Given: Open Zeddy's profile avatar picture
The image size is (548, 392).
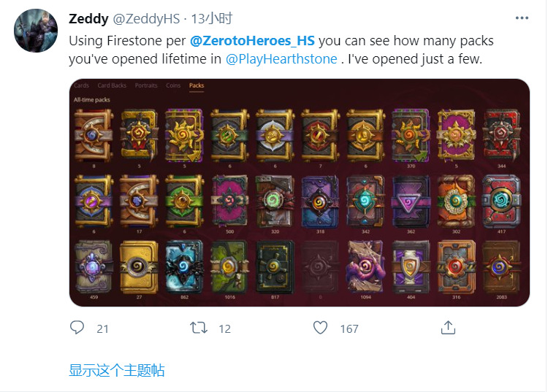Looking at the screenshot, I should click(x=36, y=31).
